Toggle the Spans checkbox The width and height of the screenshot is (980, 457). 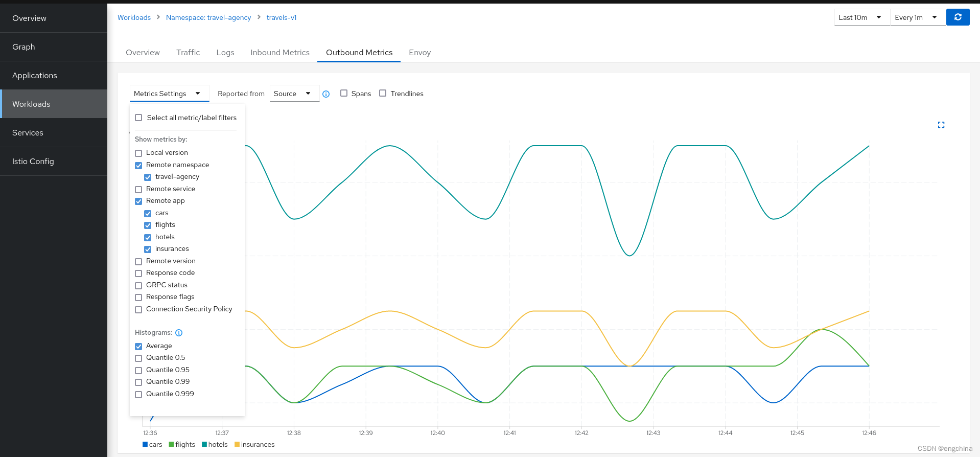[344, 93]
